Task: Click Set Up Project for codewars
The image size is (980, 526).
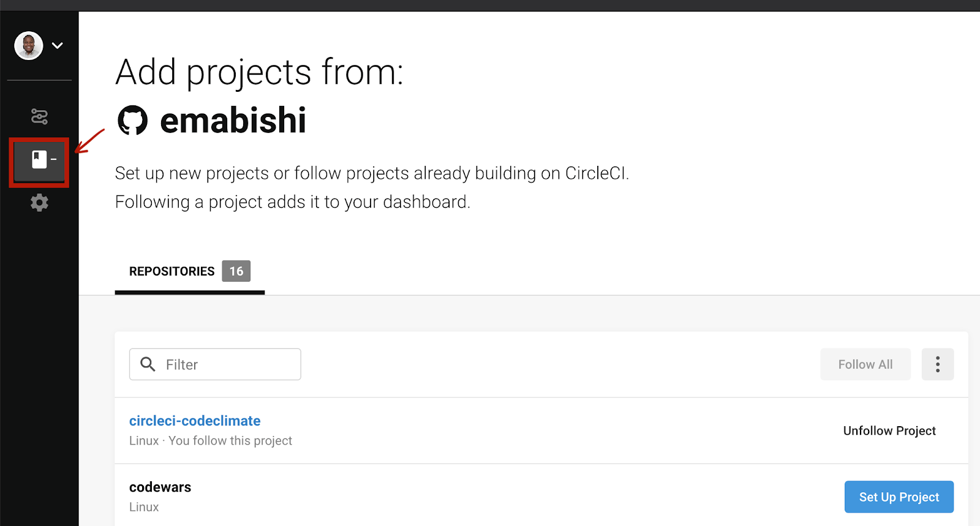Action: coord(899,497)
